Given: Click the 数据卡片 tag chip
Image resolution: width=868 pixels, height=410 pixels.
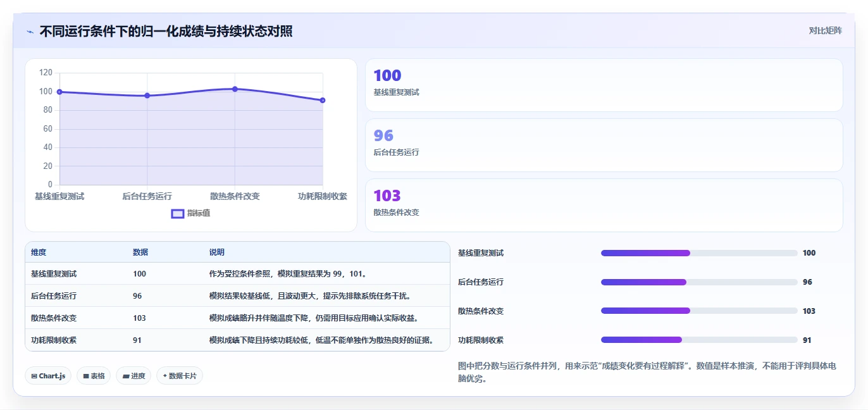Looking at the screenshot, I should (x=180, y=376).
